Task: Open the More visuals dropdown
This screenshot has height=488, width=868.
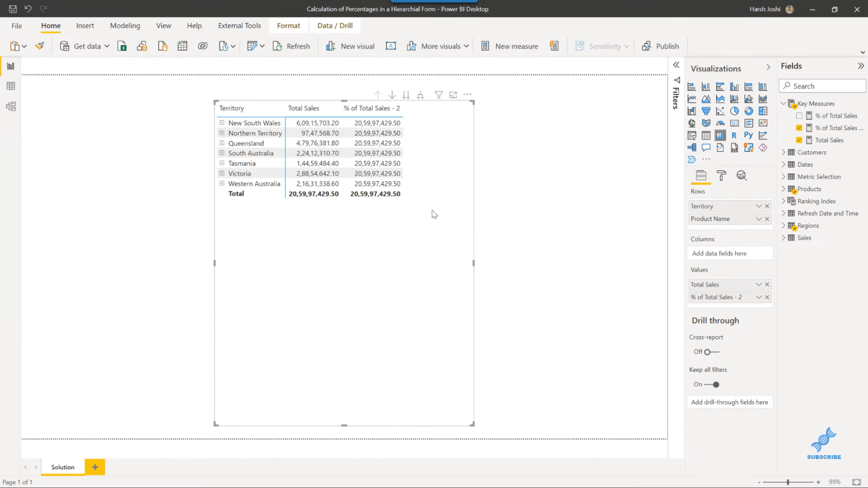Action: coord(466,46)
